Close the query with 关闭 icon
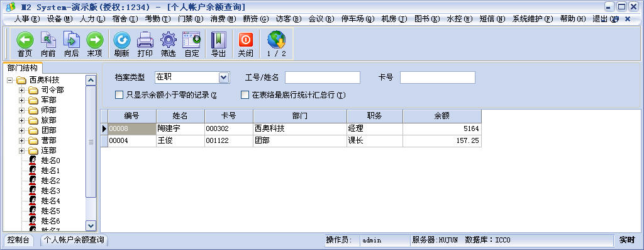 pyautogui.click(x=246, y=40)
